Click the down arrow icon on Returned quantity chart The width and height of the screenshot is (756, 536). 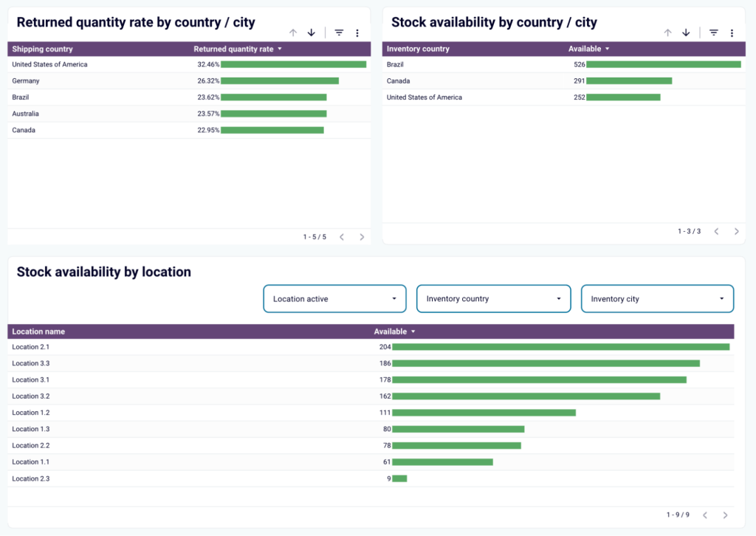pyautogui.click(x=311, y=32)
